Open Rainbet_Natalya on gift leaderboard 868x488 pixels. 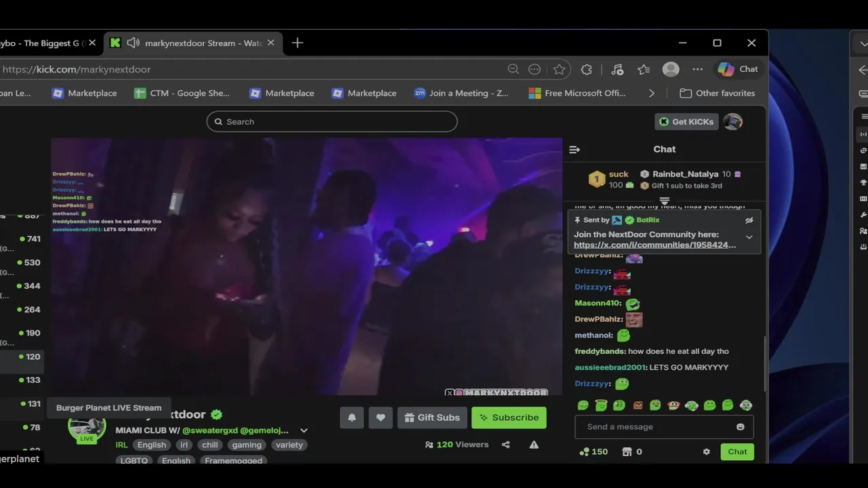685,174
